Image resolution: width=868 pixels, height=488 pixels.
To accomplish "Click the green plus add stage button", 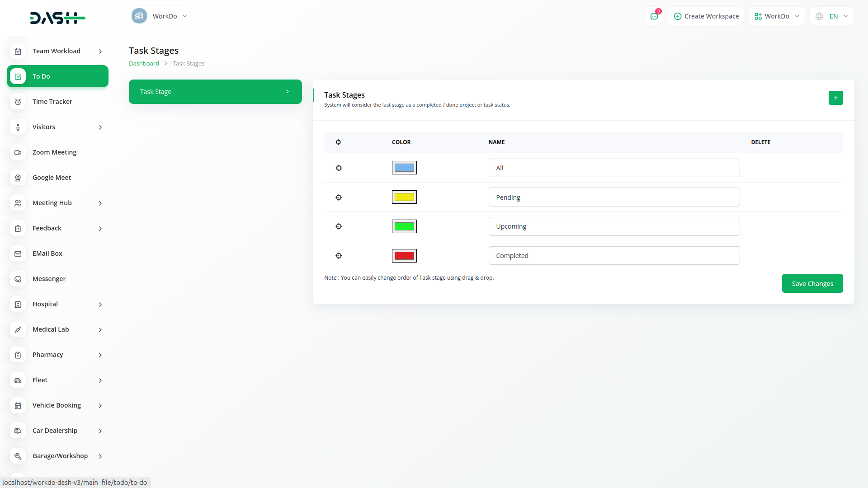I will 835,98.
